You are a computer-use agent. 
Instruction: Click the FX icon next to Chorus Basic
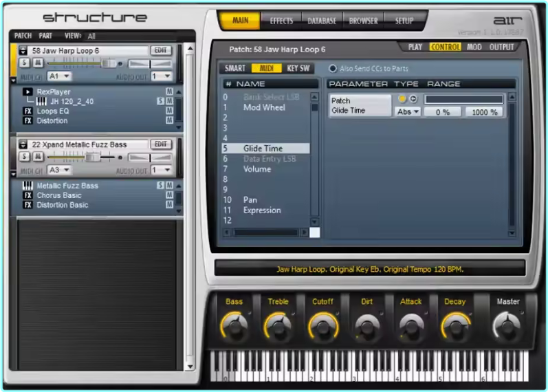pyautogui.click(x=28, y=195)
